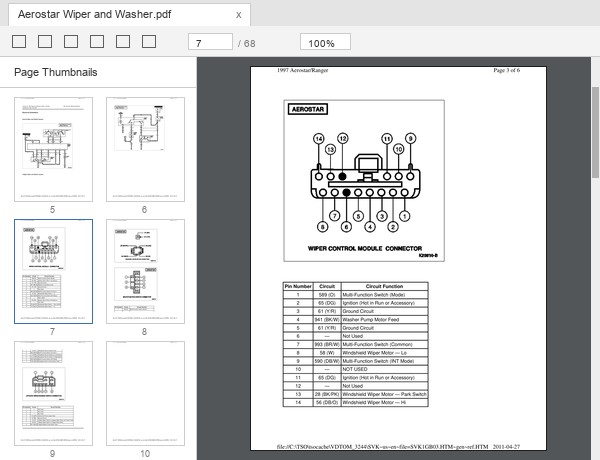Click the sixth square toolbar icon
Screen dimensions: 600x460
tap(149, 41)
